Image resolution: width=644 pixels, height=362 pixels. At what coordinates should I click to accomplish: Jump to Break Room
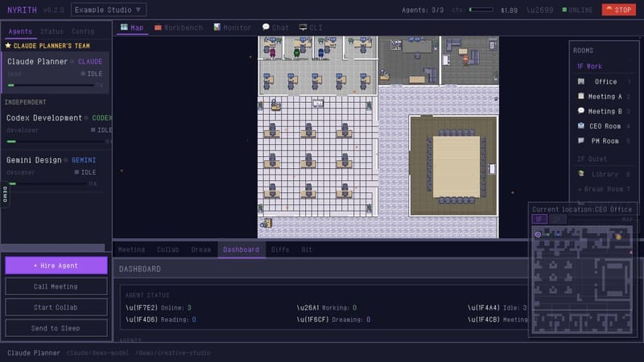tap(604, 189)
